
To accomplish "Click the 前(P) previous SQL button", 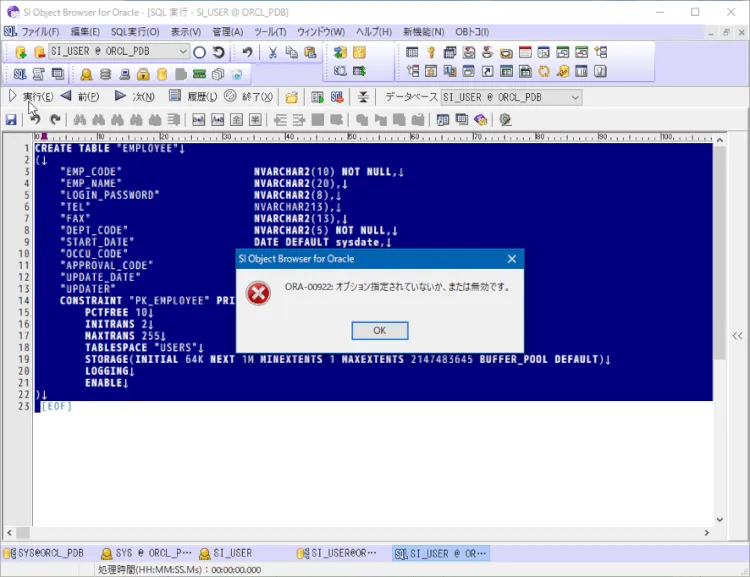I will click(x=80, y=97).
